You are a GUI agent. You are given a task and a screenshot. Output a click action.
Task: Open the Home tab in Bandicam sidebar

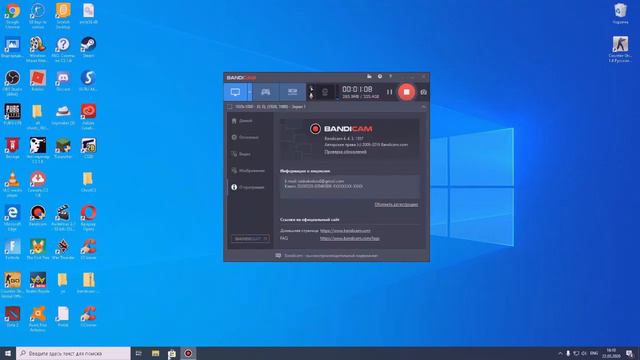[242, 121]
